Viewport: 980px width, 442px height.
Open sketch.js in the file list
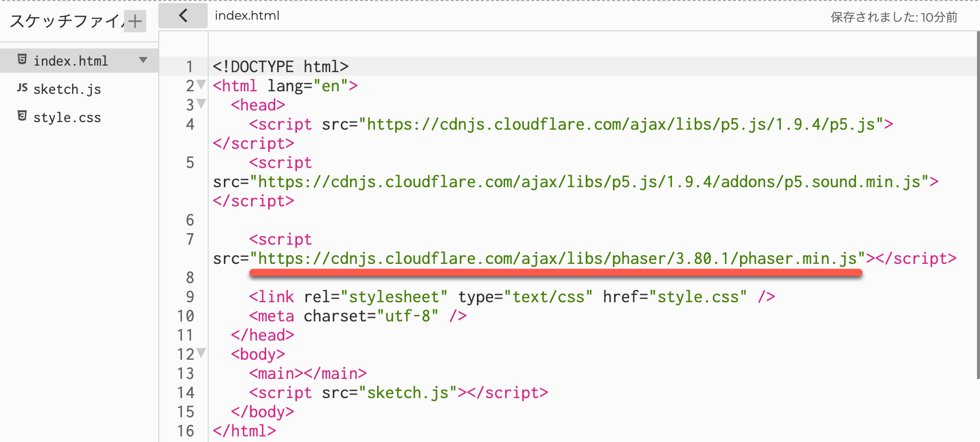(x=67, y=89)
